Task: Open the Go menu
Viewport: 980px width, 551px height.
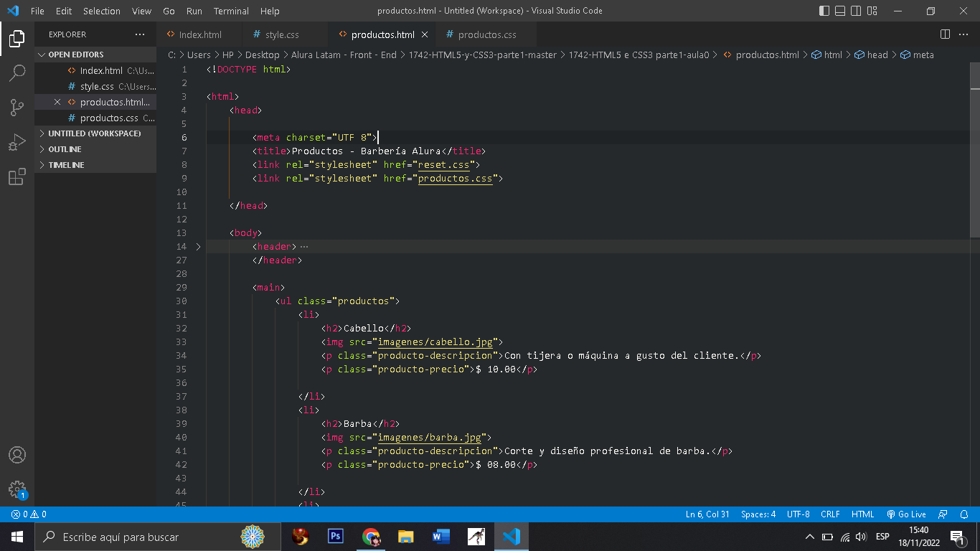Action: 169,11
